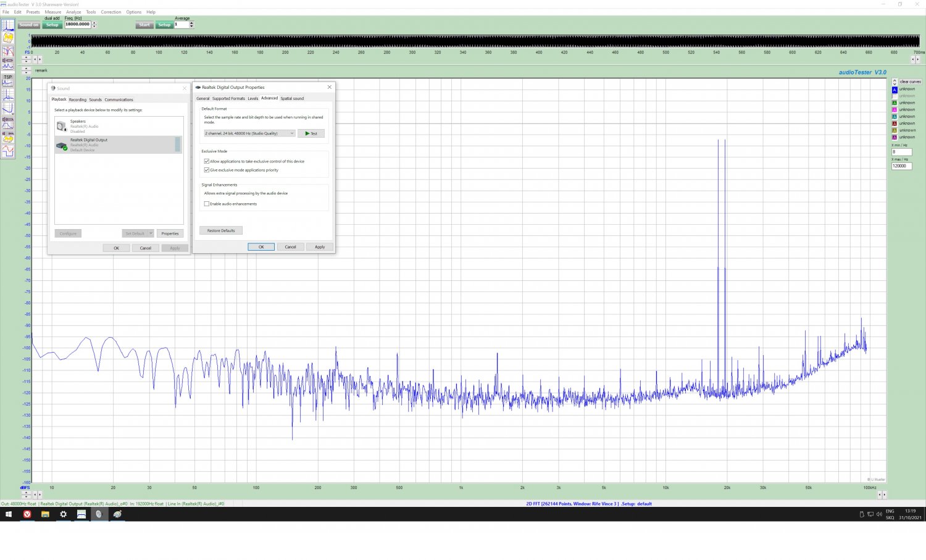The height and width of the screenshot is (560, 926).
Task: Enable audio enhancements checkbox
Action: (x=207, y=204)
